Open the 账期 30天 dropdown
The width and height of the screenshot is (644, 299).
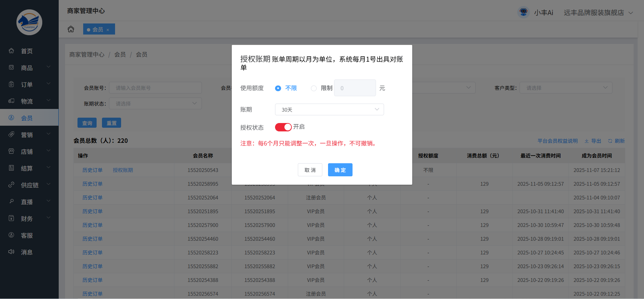pos(329,110)
